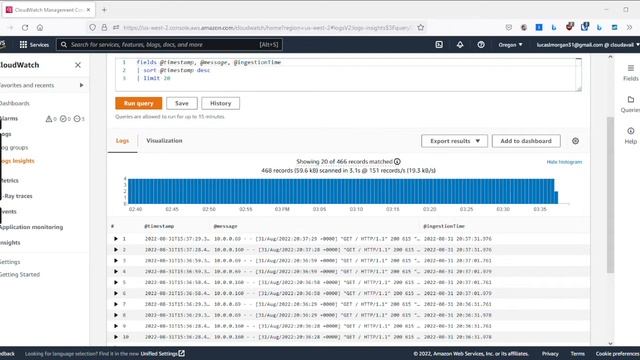640x360 pixels.
Task: Open the Help side panel
Action: pos(631,136)
